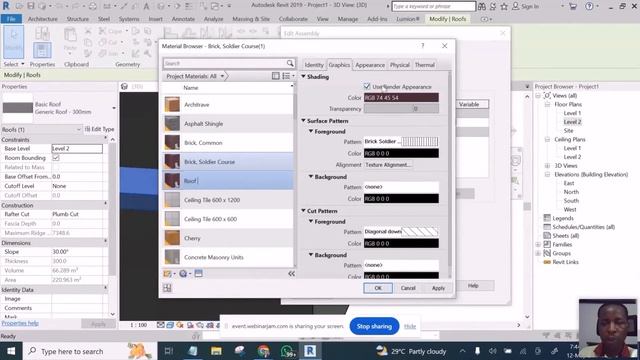Open the create material icon menu
Image resolution: width=640 pixels, height=360 pixels.
pos(169,273)
